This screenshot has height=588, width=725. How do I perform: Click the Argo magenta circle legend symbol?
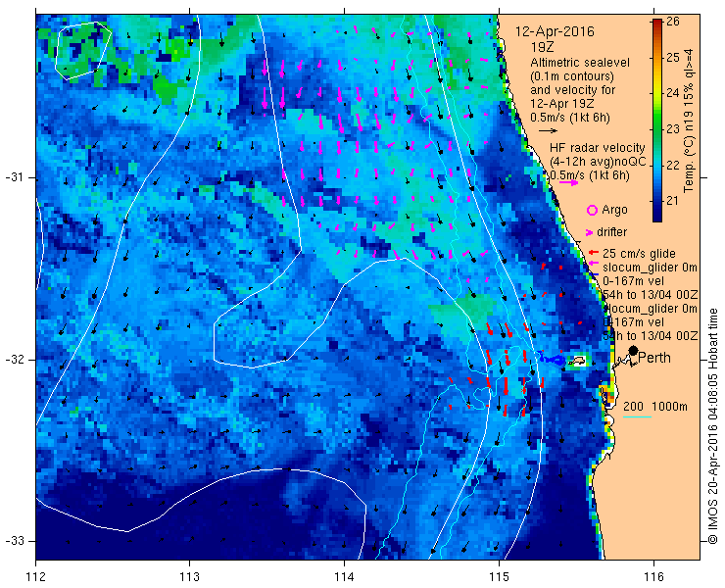tap(592, 210)
